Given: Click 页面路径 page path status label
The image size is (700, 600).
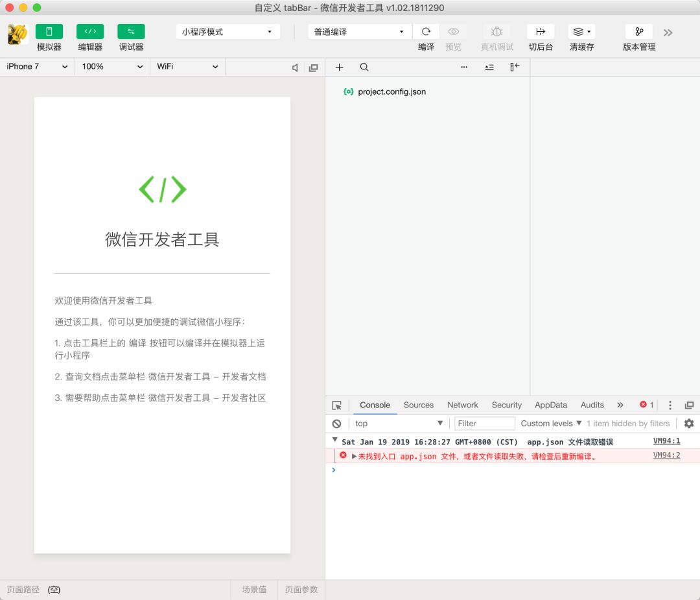Looking at the screenshot, I should (23, 589).
